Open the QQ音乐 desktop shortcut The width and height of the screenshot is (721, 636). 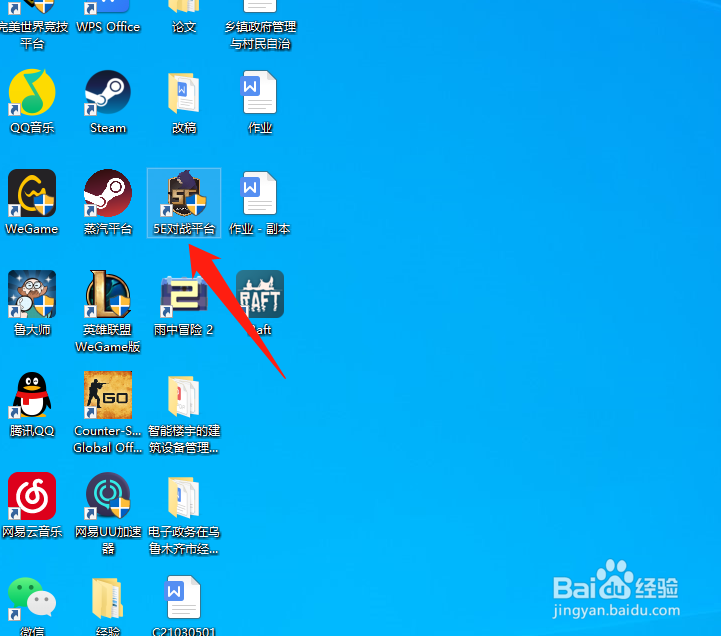pyautogui.click(x=32, y=92)
